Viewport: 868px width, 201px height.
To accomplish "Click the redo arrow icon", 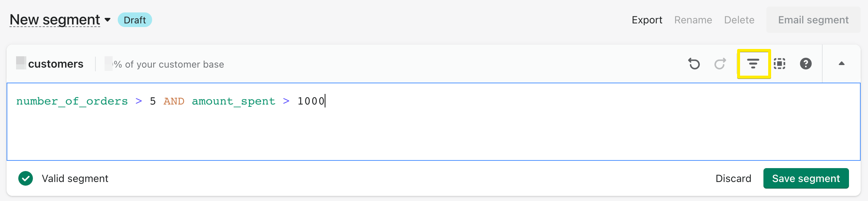I will (720, 64).
